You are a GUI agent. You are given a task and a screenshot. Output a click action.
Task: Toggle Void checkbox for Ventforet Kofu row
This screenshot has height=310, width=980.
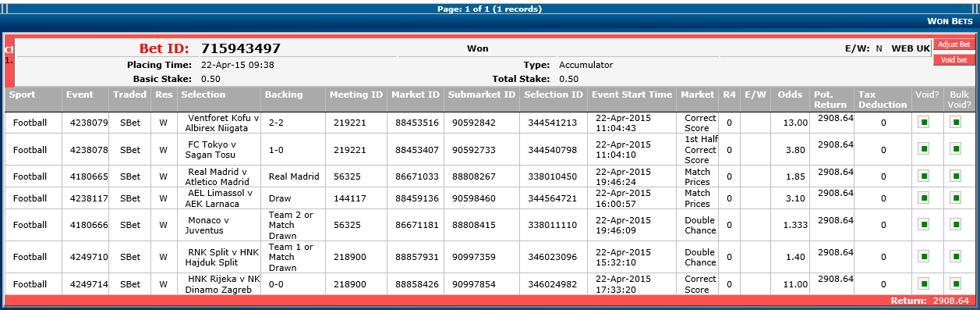tap(924, 123)
